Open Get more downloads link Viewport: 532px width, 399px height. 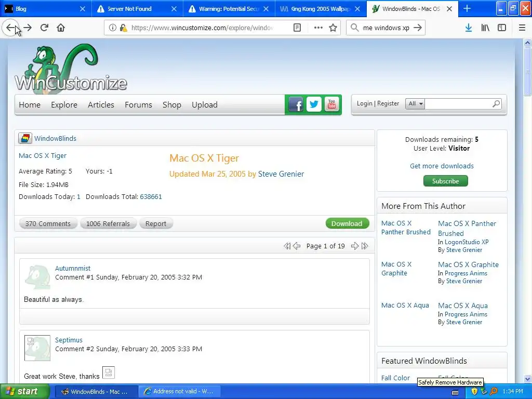click(x=442, y=166)
